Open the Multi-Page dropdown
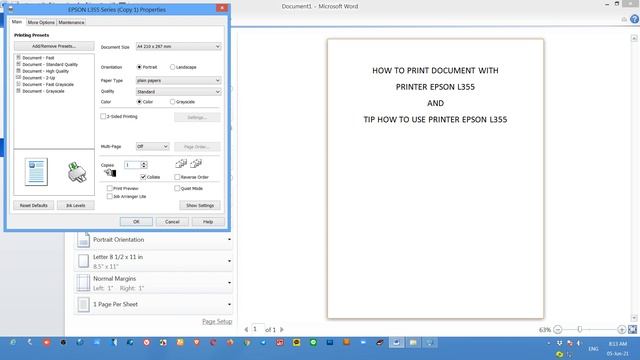640x360 pixels. tap(152, 146)
